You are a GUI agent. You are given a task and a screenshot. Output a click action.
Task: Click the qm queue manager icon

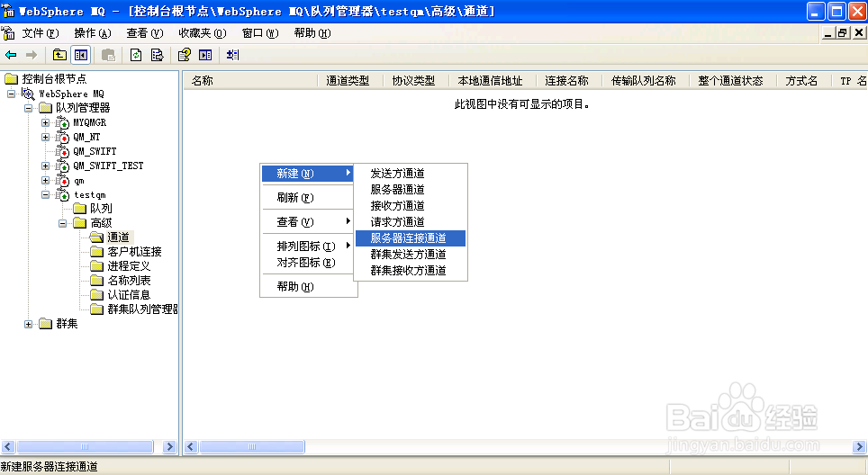[x=62, y=180]
